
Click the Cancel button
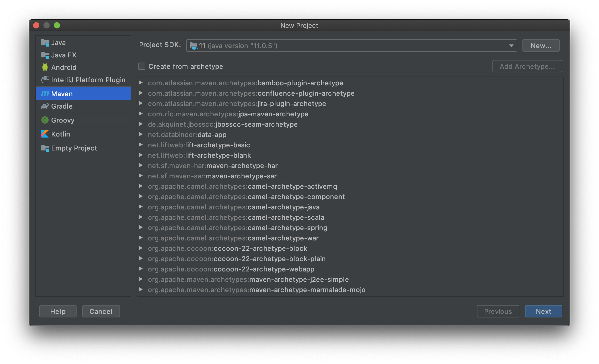[x=101, y=311]
